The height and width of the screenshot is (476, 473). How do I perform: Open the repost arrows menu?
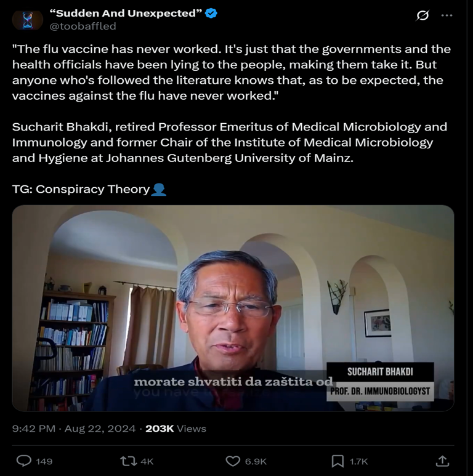(127, 461)
